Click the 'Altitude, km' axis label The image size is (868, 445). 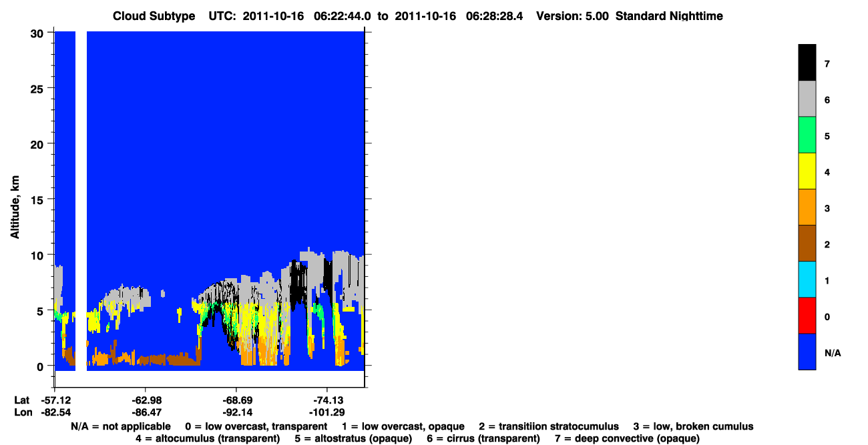pyautogui.click(x=15, y=207)
